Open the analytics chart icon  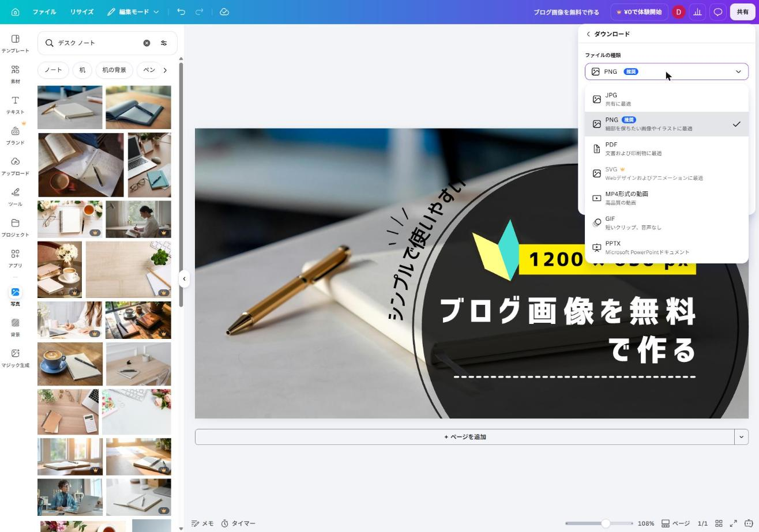coord(697,12)
